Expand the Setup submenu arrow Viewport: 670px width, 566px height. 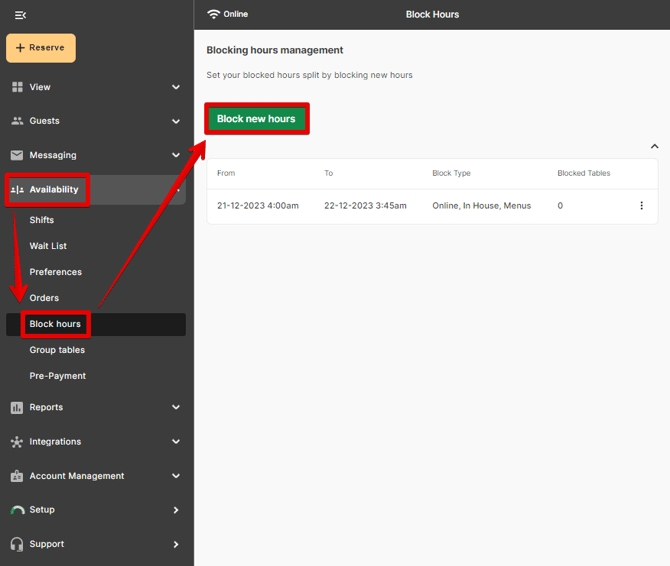(176, 510)
